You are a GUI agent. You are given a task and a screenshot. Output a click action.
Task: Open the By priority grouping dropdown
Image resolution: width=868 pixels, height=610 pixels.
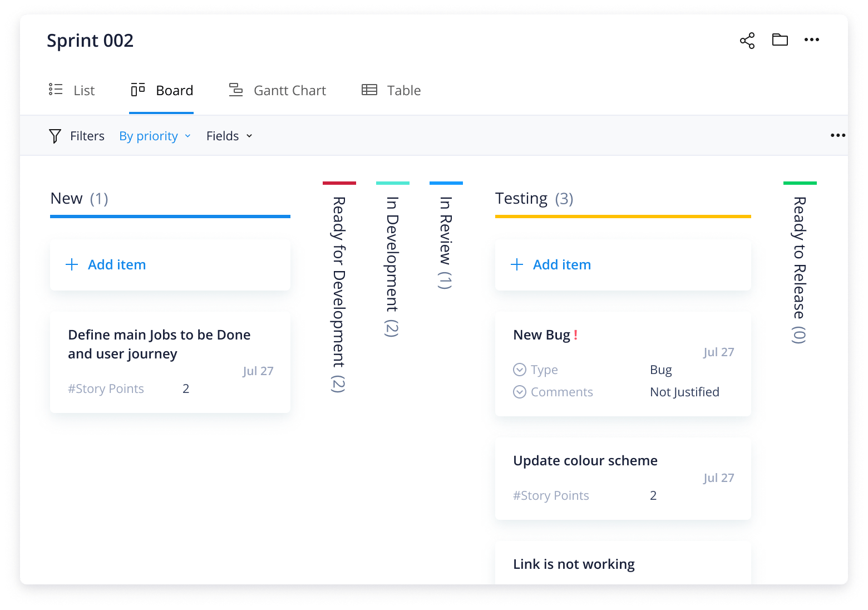pos(155,136)
